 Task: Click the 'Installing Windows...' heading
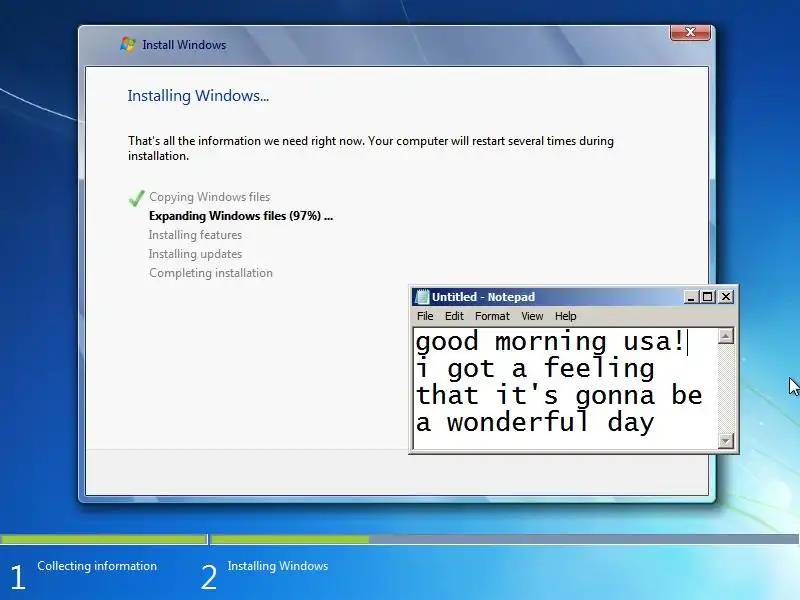click(x=198, y=96)
